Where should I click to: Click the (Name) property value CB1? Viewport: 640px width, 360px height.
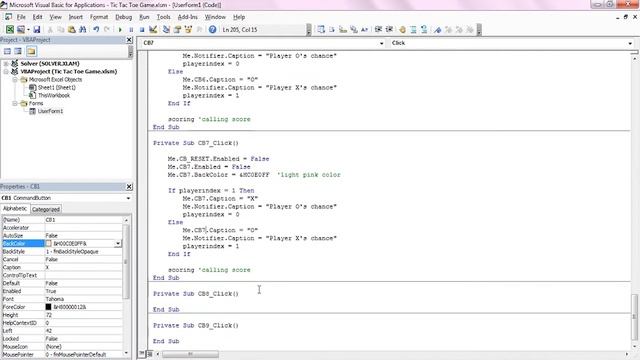[83, 220]
